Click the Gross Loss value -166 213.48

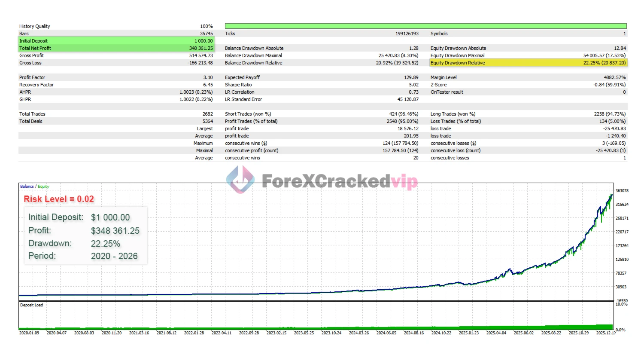click(200, 63)
